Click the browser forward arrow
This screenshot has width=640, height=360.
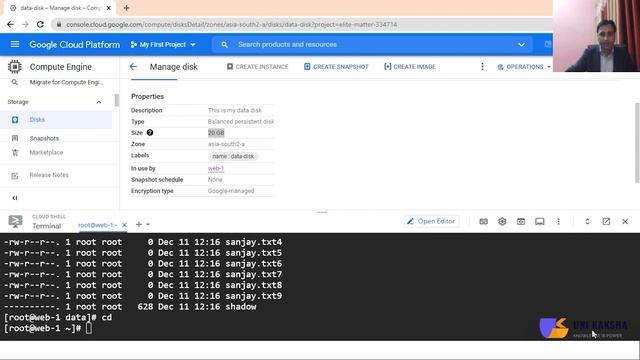[x=25, y=24]
